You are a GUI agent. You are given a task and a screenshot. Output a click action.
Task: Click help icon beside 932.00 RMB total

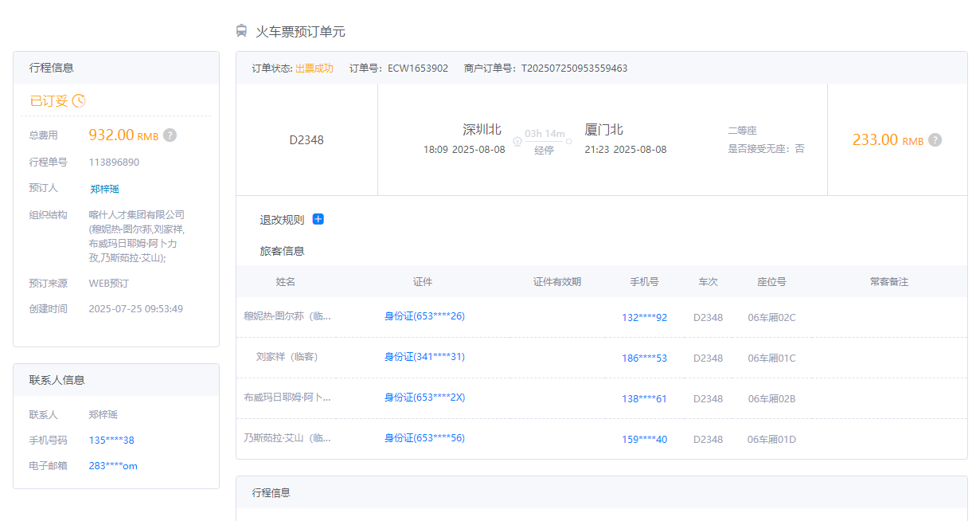tap(170, 135)
